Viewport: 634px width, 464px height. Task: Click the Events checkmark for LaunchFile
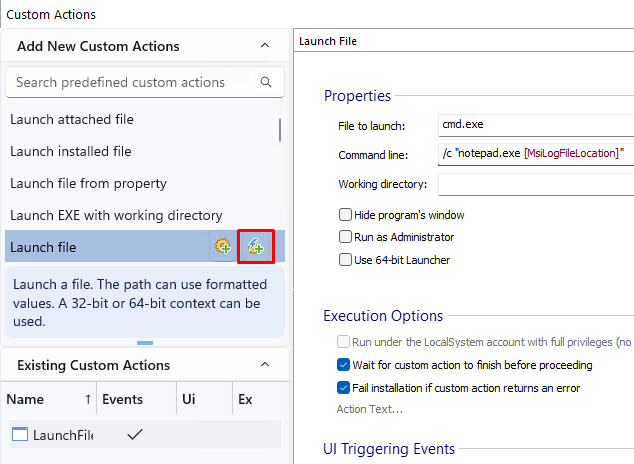pos(135,434)
